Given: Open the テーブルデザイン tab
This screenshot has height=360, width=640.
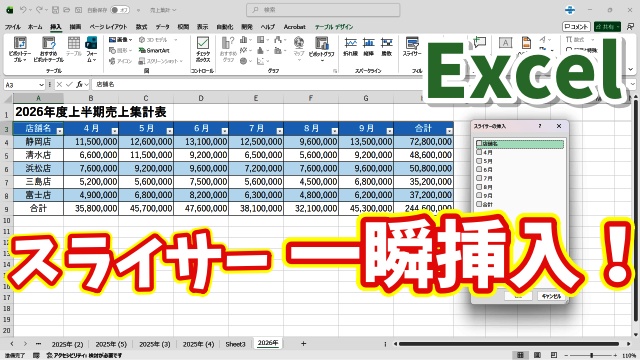Looking at the screenshot, I should pos(334,27).
